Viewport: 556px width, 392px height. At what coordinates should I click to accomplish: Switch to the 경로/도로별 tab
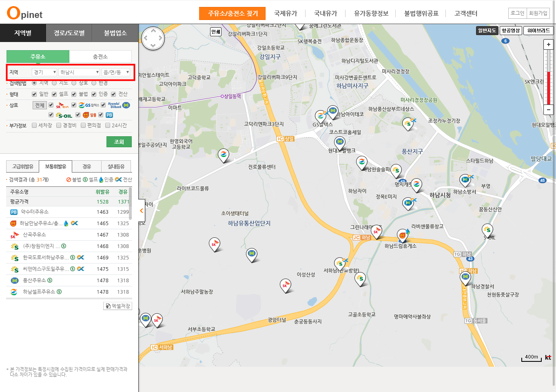point(69,33)
